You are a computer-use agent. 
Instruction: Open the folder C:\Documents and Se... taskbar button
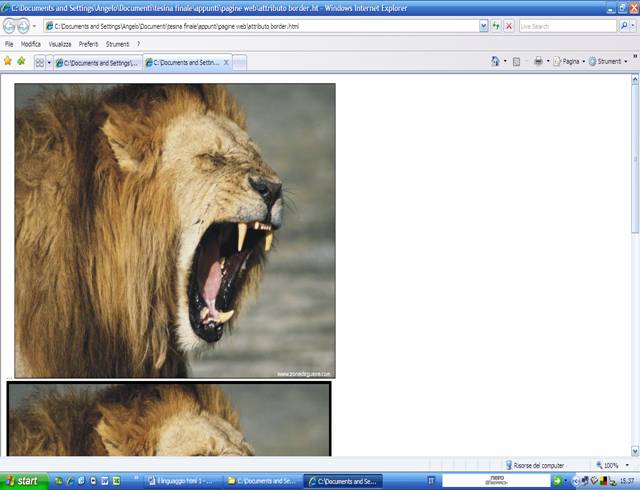click(262, 481)
